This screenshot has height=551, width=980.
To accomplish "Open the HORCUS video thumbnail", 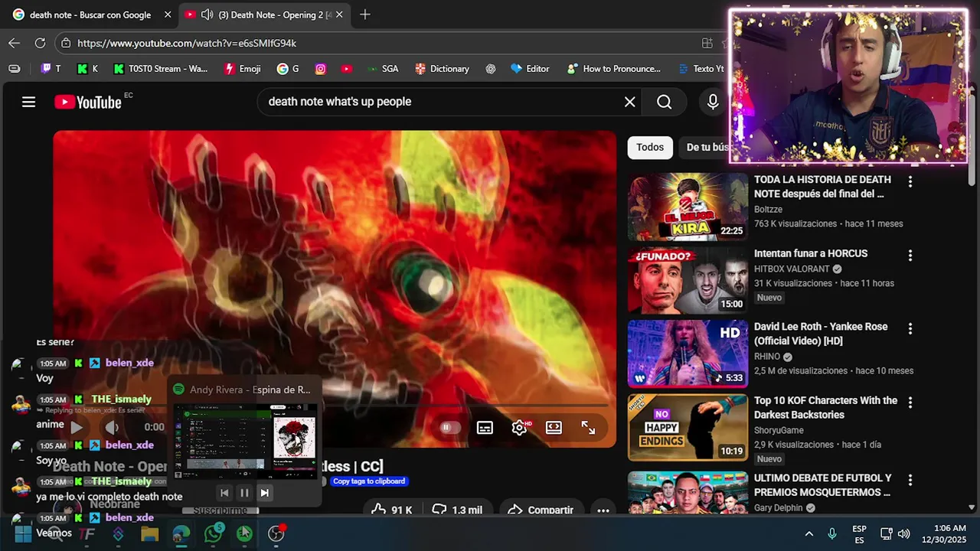I will [688, 280].
